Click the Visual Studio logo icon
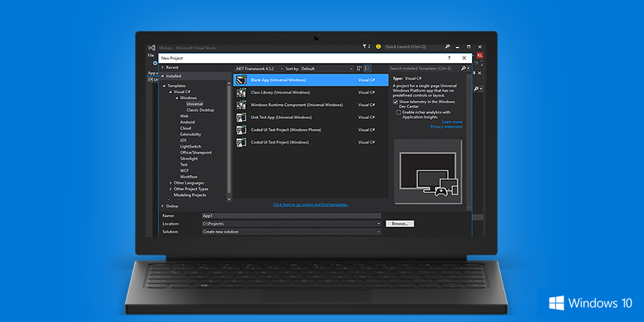 pyautogui.click(x=151, y=48)
